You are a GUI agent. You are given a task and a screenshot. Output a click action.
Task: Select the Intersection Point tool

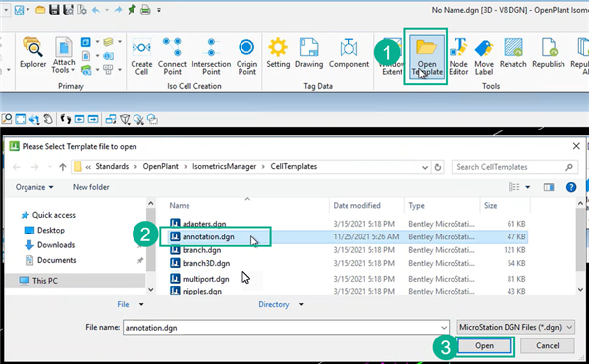(x=211, y=56)
